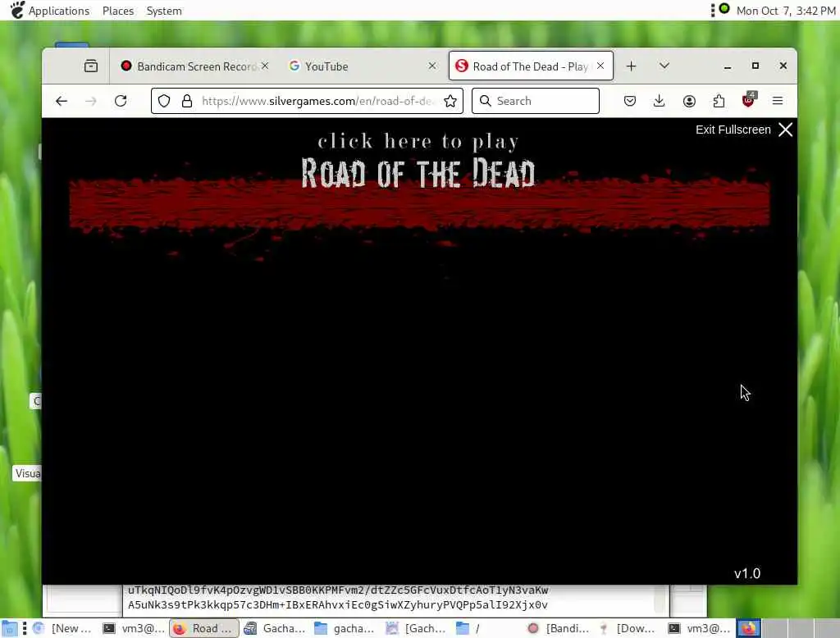Switch to first vm3@ terminal in taskbar
Image resolution: width=840 pixels, height=638 pixels.
tap(134, 628)
